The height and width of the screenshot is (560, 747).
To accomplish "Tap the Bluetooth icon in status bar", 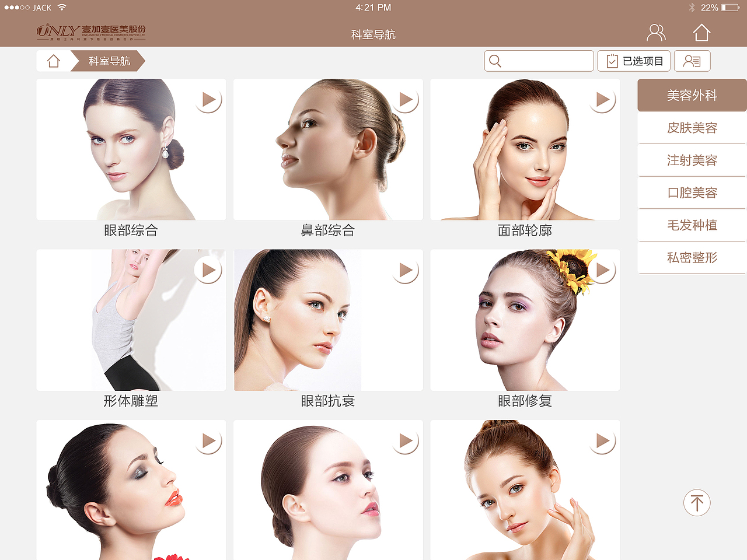I will point(692,8).
